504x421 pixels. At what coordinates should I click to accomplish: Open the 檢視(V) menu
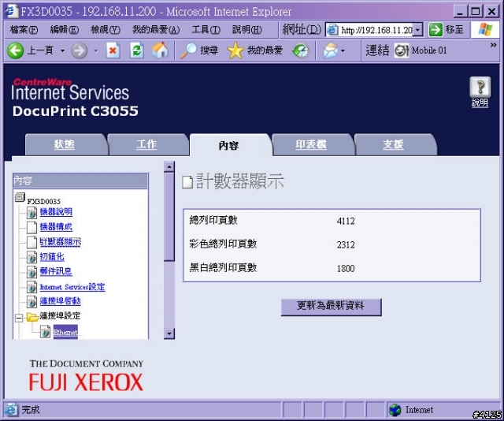click(106, 30)
